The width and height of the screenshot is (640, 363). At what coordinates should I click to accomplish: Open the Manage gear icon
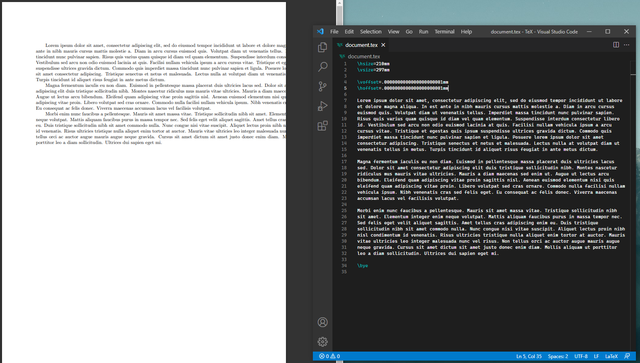tap(322, 342)
